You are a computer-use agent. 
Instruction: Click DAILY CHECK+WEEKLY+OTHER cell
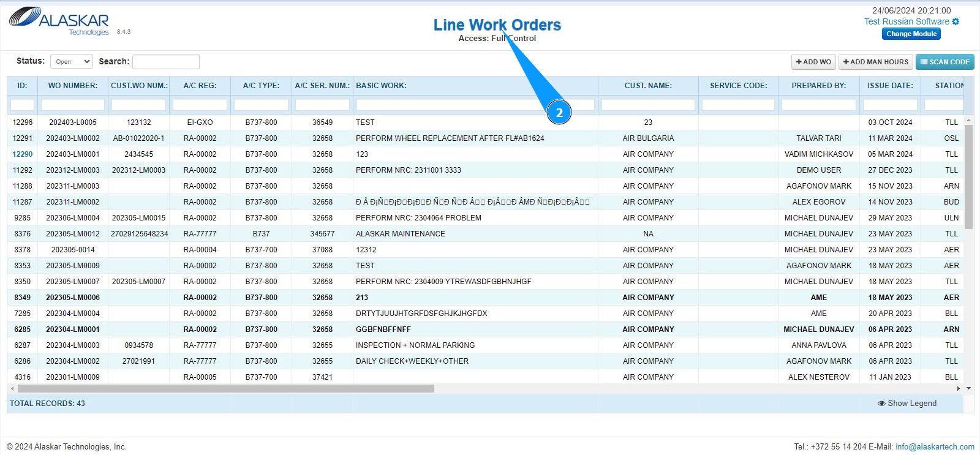[412, 361]
